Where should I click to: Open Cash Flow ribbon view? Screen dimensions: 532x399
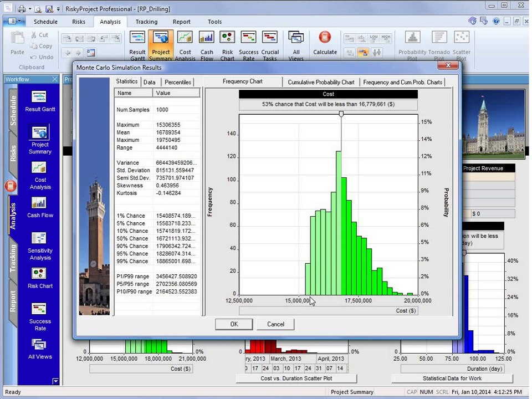[x=206, y=45]
